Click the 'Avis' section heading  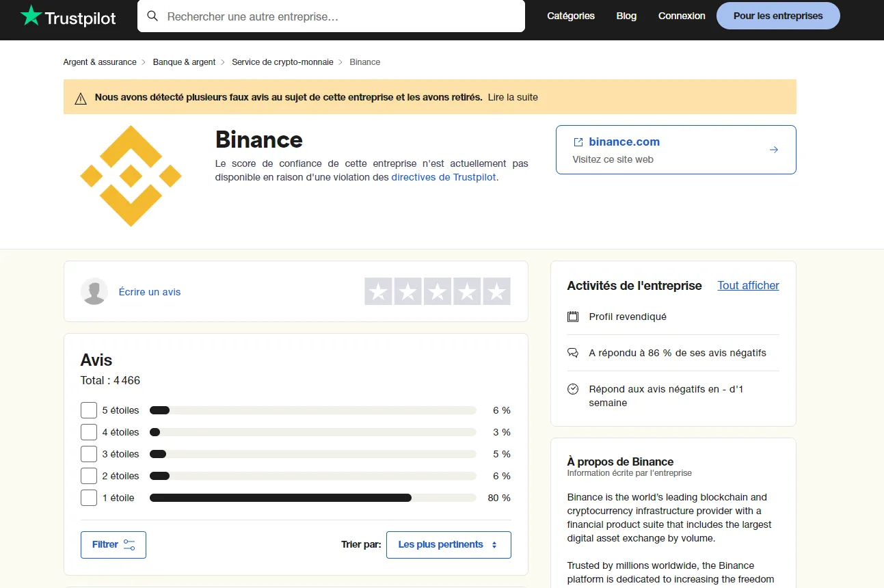(96, 360)
